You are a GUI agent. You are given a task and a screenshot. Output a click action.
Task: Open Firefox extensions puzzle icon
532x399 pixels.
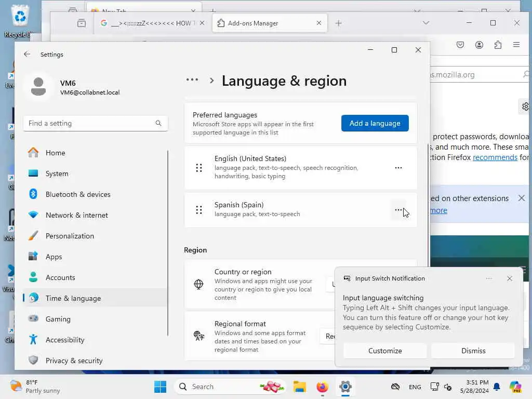498,45
